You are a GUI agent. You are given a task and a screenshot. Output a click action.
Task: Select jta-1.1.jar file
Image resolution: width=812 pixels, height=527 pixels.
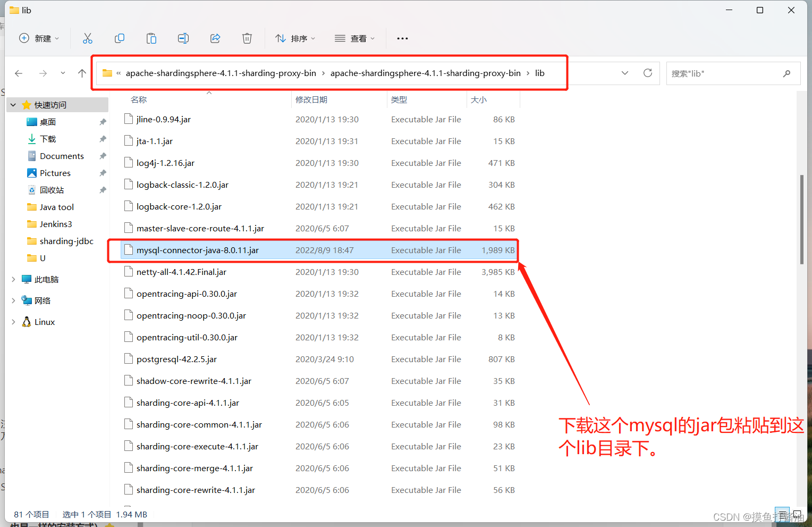click(319, 141)
